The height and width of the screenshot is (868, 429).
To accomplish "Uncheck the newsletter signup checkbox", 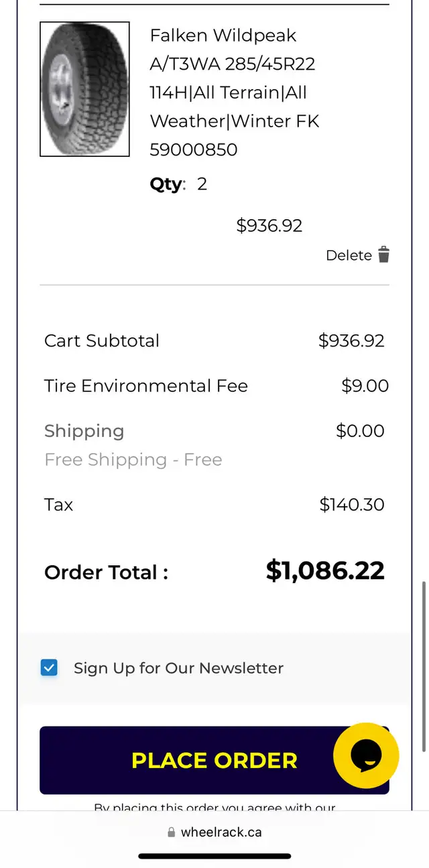I will click(x=49, y=668).
